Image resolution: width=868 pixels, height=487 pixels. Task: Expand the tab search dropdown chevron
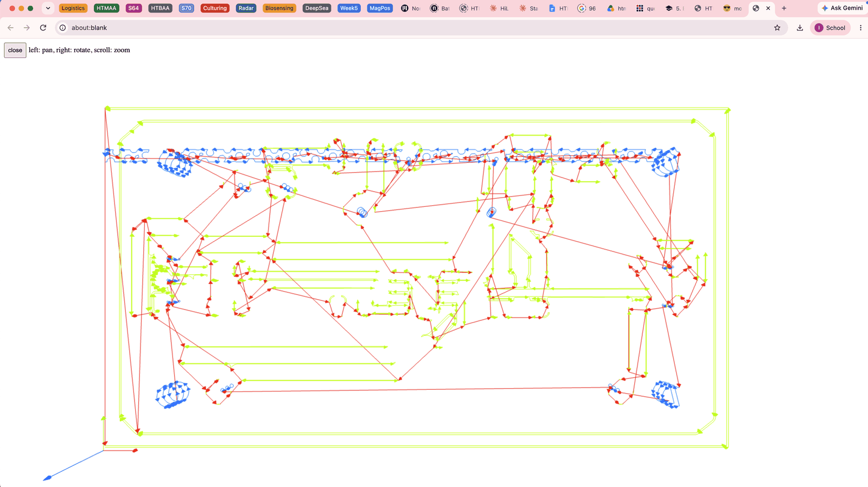tap(48, 8)
